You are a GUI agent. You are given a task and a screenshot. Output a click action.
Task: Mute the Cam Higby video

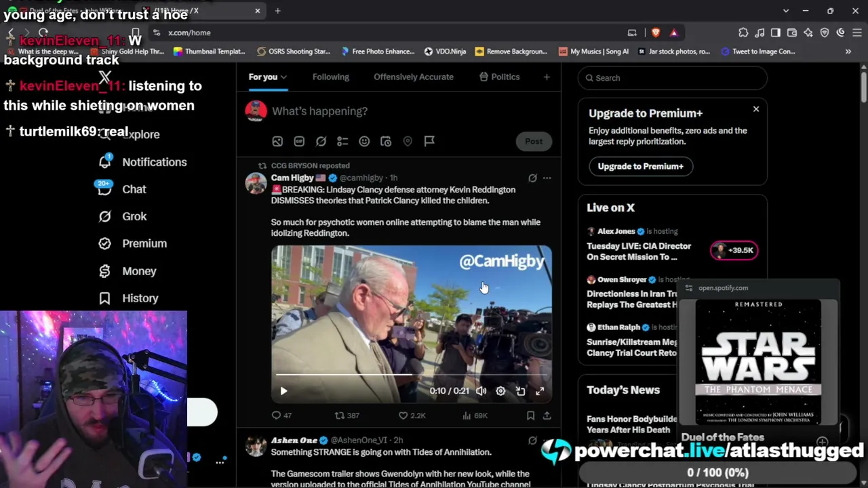click(481, 391)
